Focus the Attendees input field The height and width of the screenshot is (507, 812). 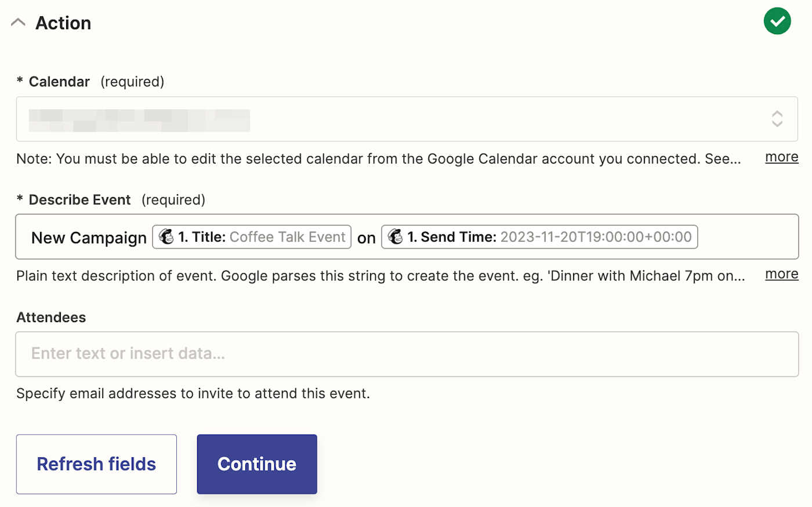pyautogui.click(x=406, y=354)
